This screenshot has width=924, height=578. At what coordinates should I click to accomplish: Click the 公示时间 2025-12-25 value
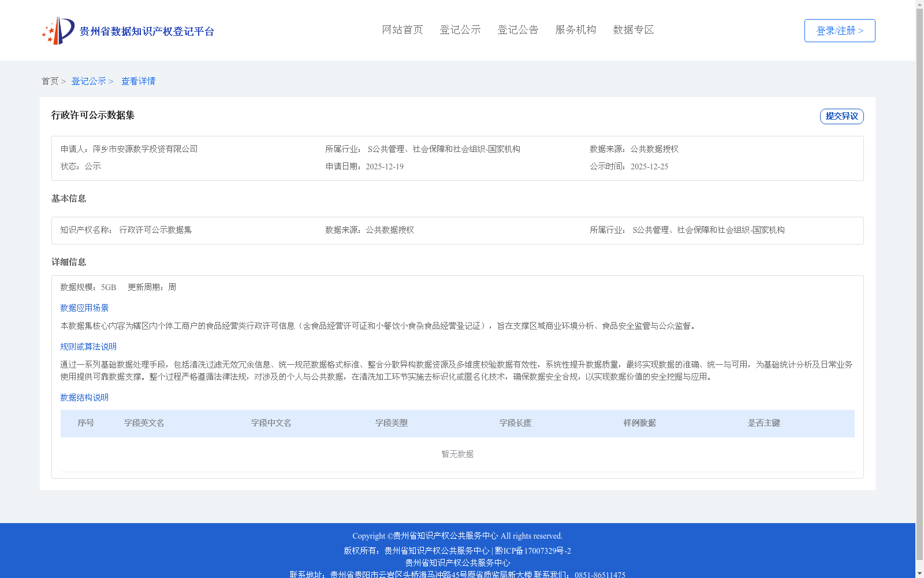(x=649, y=166)
